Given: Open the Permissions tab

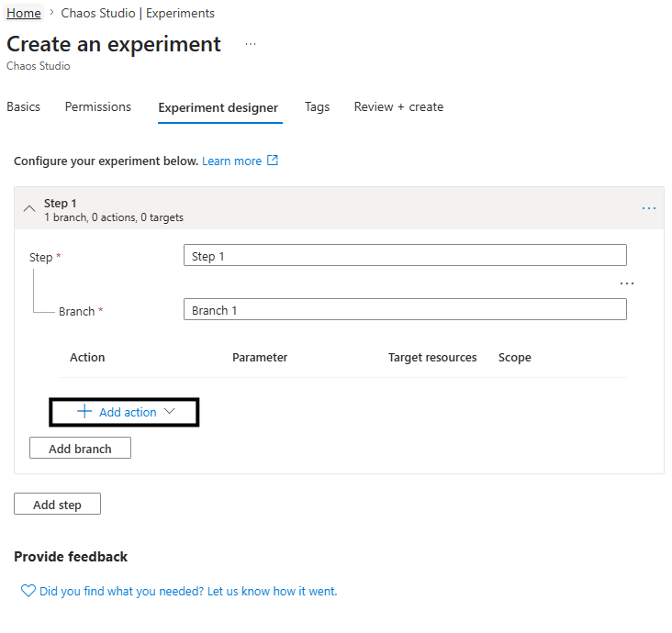Looking at the screenshot, I should click(x=98, y=106).
